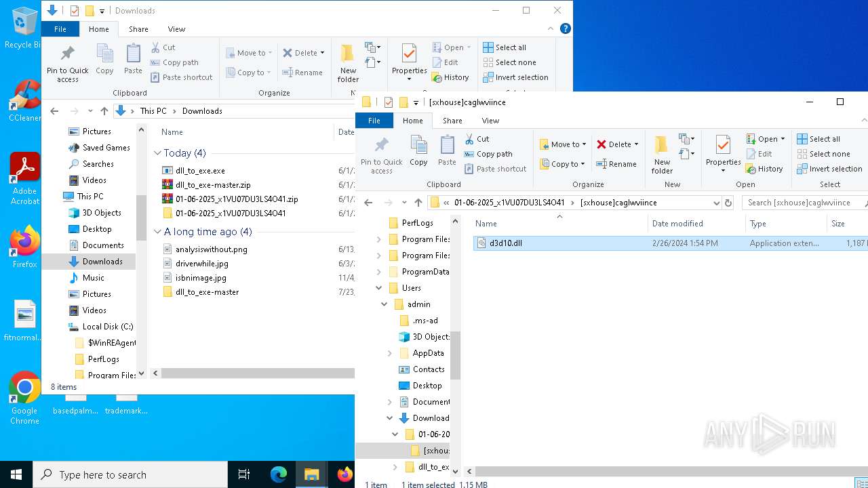The width and height of the screenshot is (868, 488).
Task: Click the taskbar search box
Action: 130,474
